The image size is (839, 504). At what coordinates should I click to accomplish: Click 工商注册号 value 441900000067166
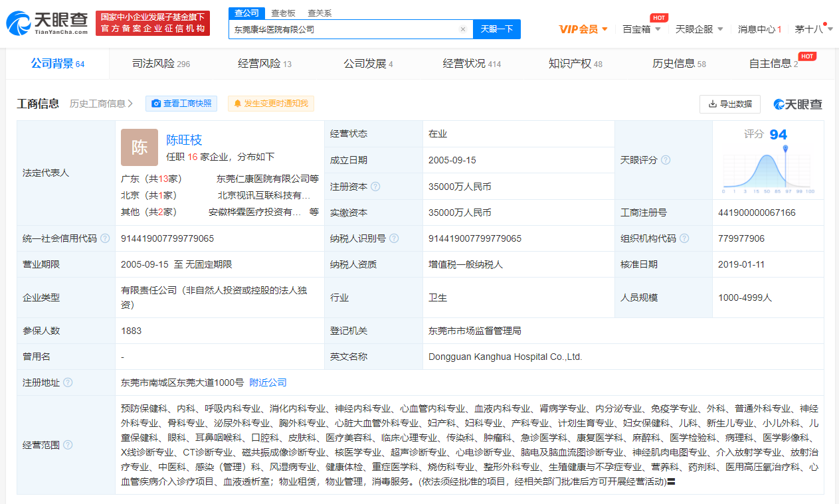coord(757,212)
